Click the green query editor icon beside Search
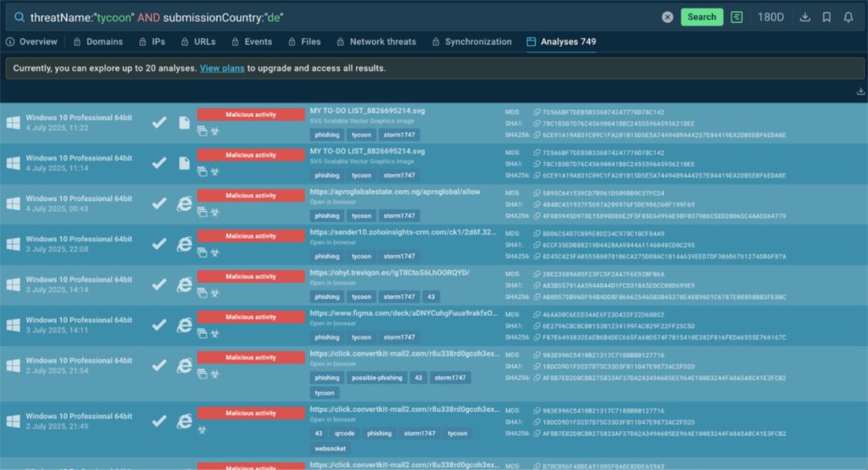The image size is (868, 470). [737, 17]
